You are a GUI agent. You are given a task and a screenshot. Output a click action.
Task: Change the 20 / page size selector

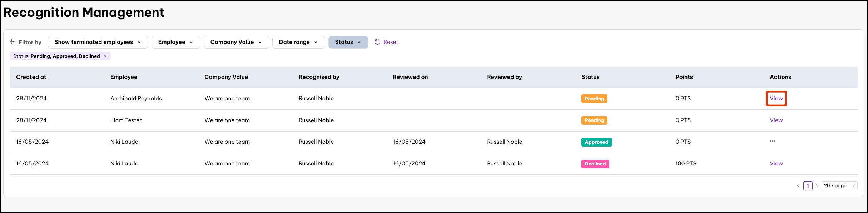pos(839,186)
